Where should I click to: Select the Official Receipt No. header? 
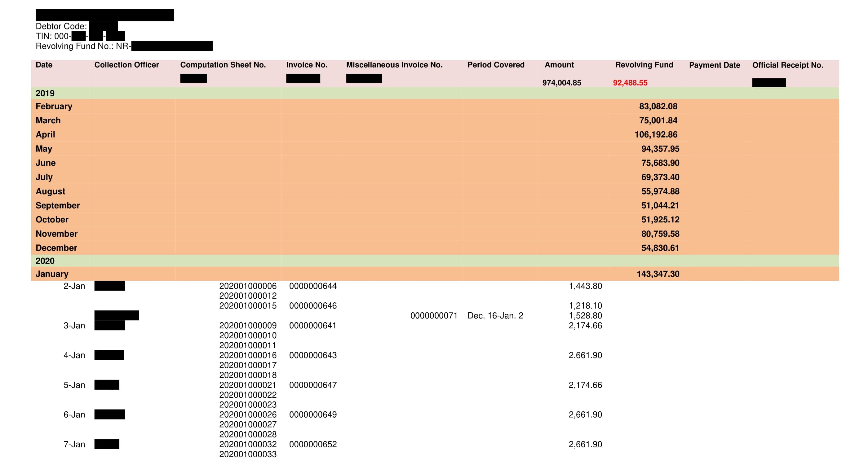click(x=787, y=65)
